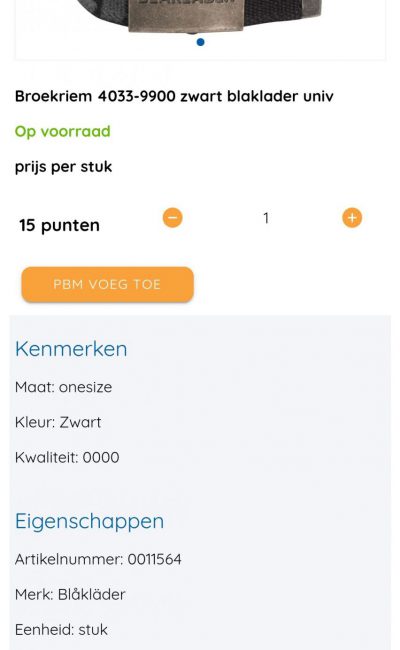Viewport: 400px width, 650px height.
Task: Add item via PBM VOEG TOE button
Action: [107, 284]
